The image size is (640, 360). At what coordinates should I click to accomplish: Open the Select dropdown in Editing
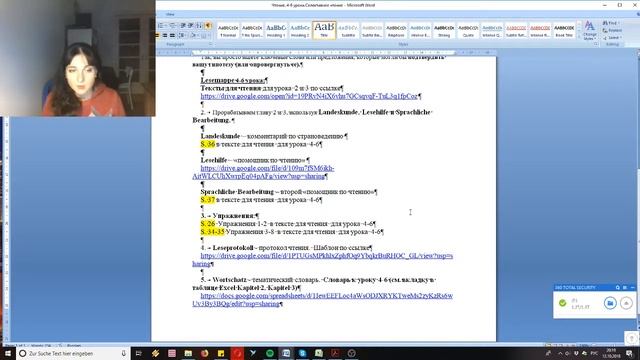(x=612, y=38)
